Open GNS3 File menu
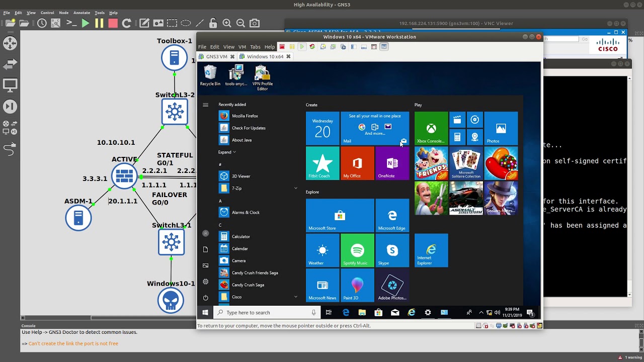The image size is (644, 362). [x=7, y=13]
